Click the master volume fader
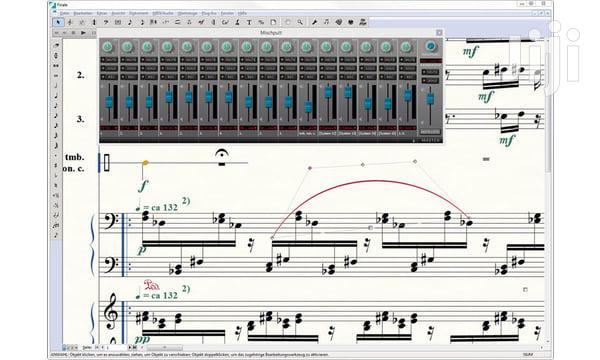This screenshot has height=360, width=600. pos(430,98)
